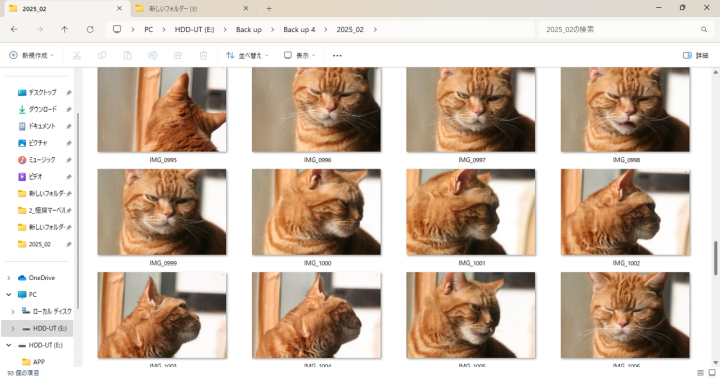Image resolution: width=720 pixels, height=379 pixels.
Task: Open the 2_怪獣マーベル pinned folder
Action: point(46,210)
